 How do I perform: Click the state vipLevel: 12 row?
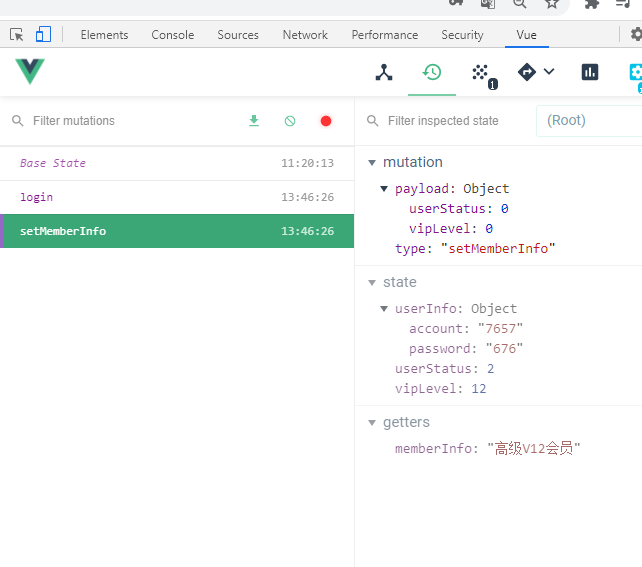(x=441, y=389)
